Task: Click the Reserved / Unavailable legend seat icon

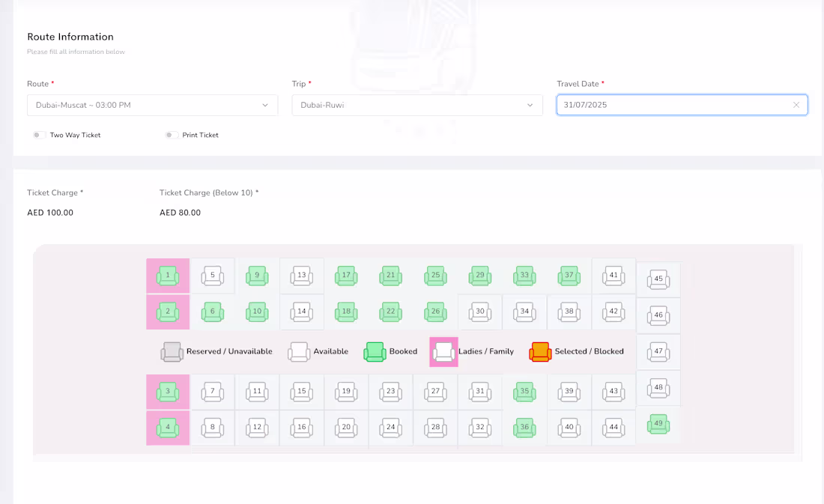Action: coord(172,351)
